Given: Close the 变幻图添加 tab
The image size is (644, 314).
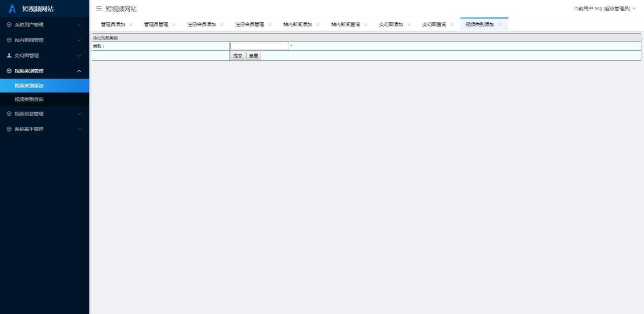Looking at the screenshot, I should 409,25.
